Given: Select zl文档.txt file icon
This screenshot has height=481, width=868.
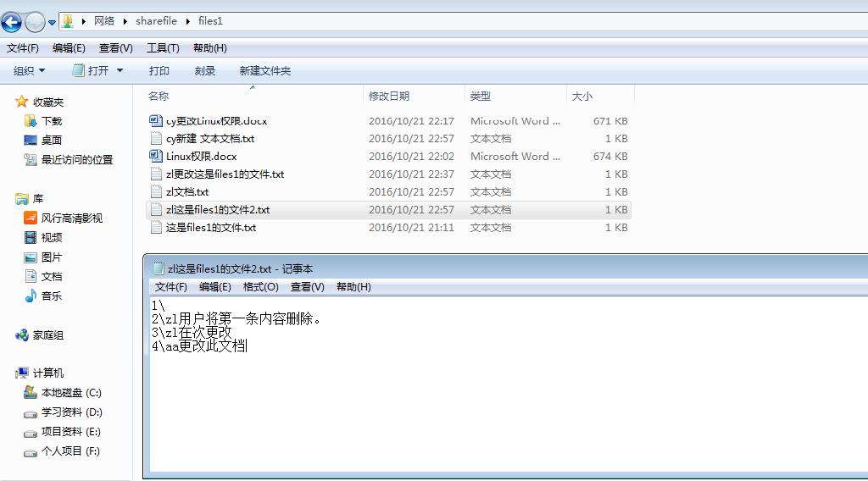Looking at the screenshot, I should click(156, 192).
